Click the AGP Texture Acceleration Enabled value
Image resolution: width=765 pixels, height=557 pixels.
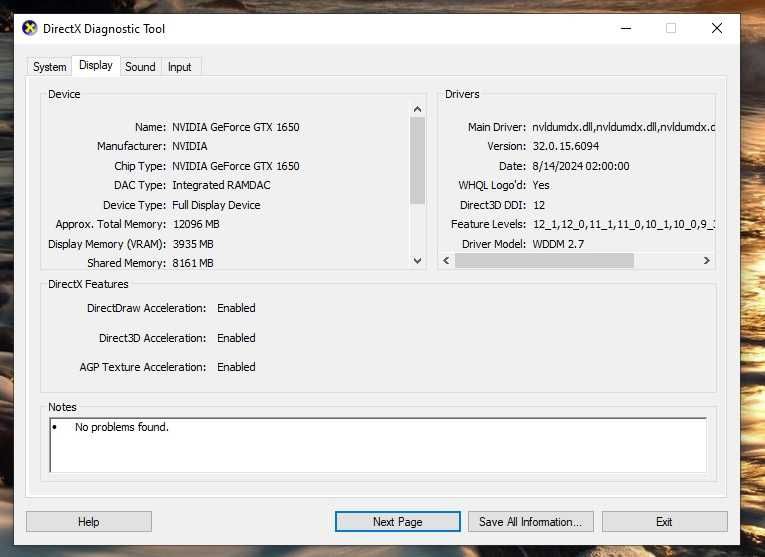tap(236, 367)
